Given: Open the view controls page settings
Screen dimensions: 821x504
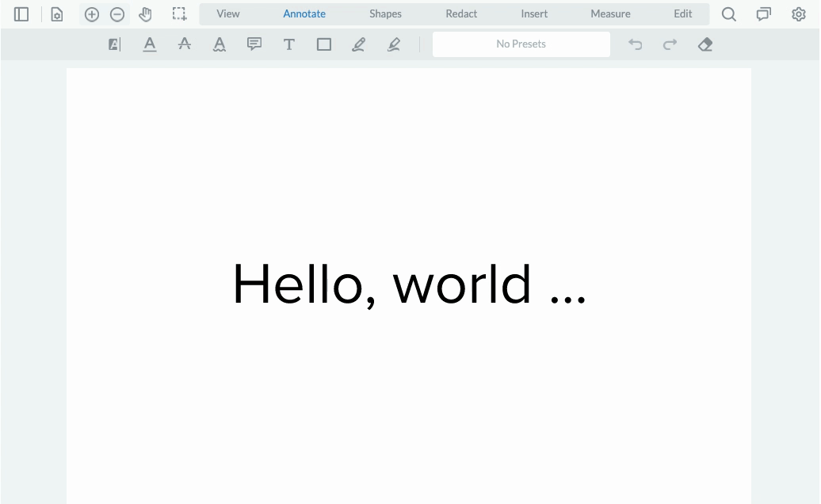Looking at the screenshot, I should [x=57, y=14].
